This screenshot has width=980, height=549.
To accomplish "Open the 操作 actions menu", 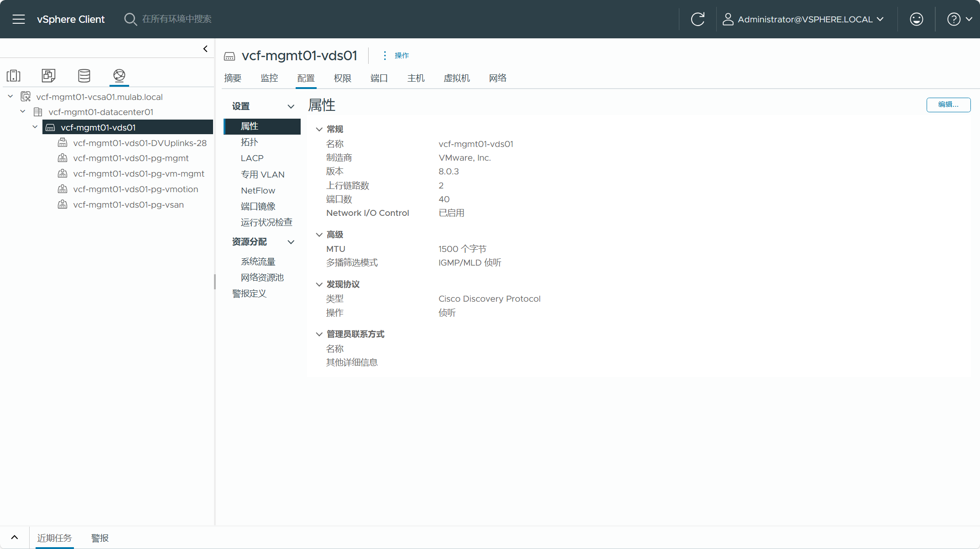I will click(396, 55).
